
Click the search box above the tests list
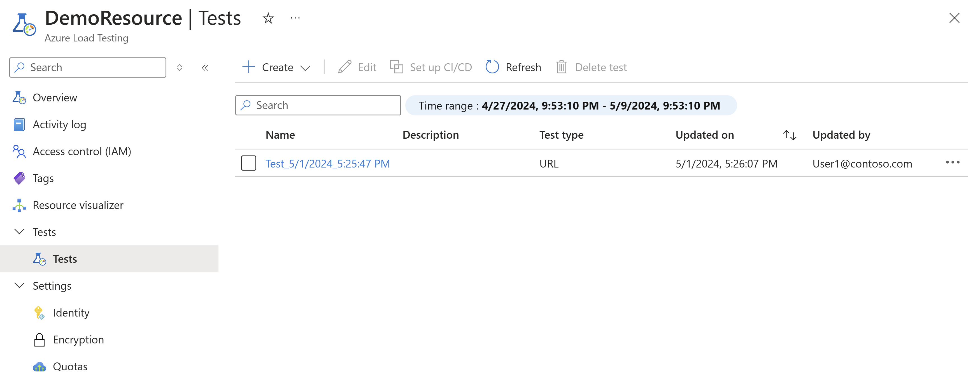(x=318, y=105)
